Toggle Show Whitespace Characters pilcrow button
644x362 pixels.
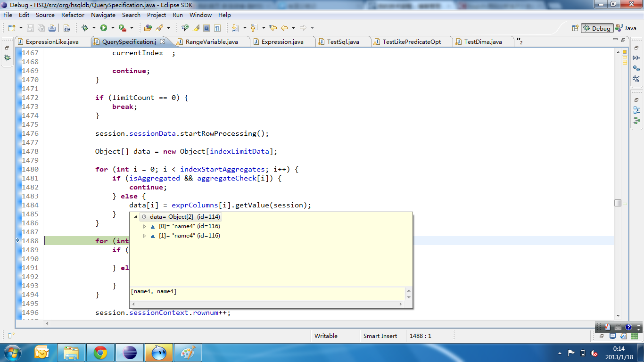tap(217, 28)
